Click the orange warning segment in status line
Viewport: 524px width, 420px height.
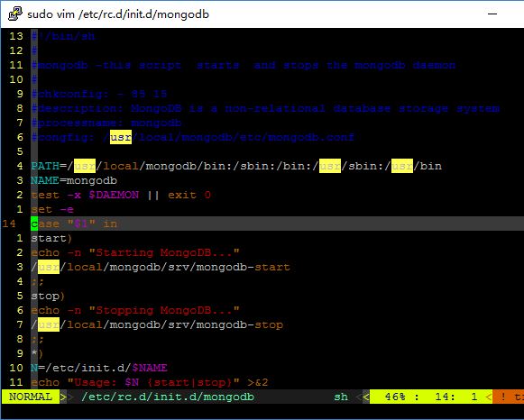click(509, 397)
